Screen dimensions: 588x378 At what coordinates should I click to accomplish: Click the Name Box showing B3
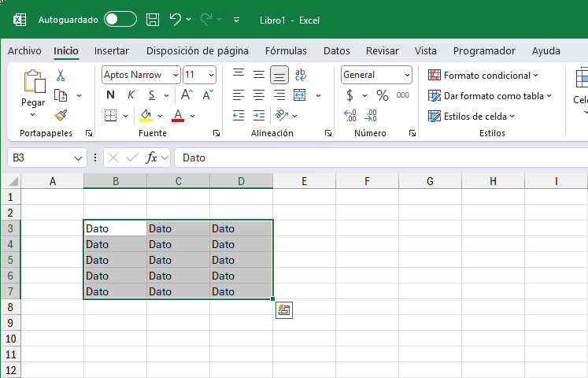pyautogui.click(x=47, y=157)
